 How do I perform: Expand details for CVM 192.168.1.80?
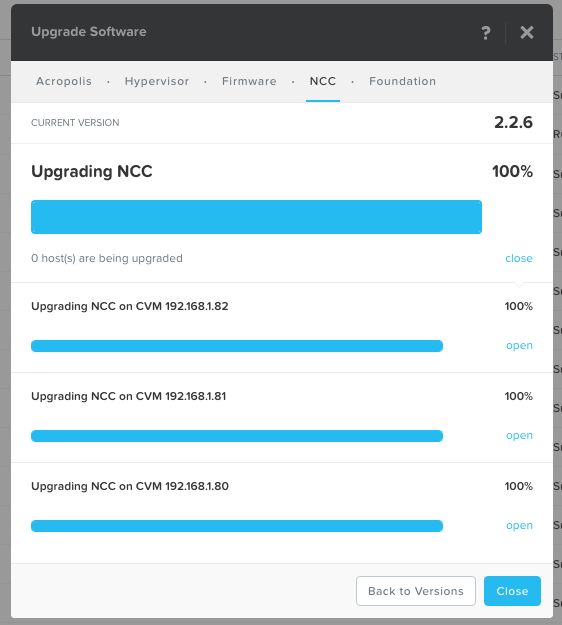coord(519,526)
